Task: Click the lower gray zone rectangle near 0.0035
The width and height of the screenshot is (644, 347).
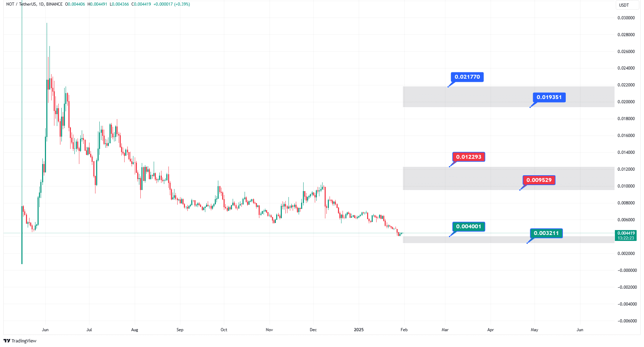Action: click(509, 240)
